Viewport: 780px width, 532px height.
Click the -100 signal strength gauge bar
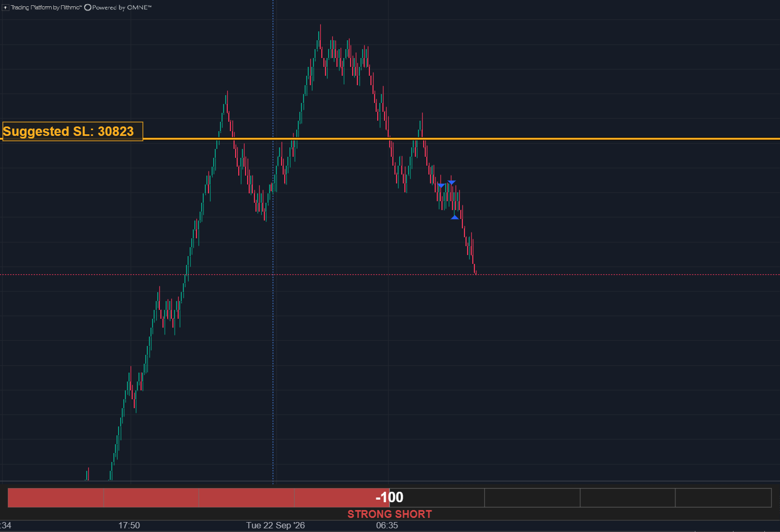point(390,498)
